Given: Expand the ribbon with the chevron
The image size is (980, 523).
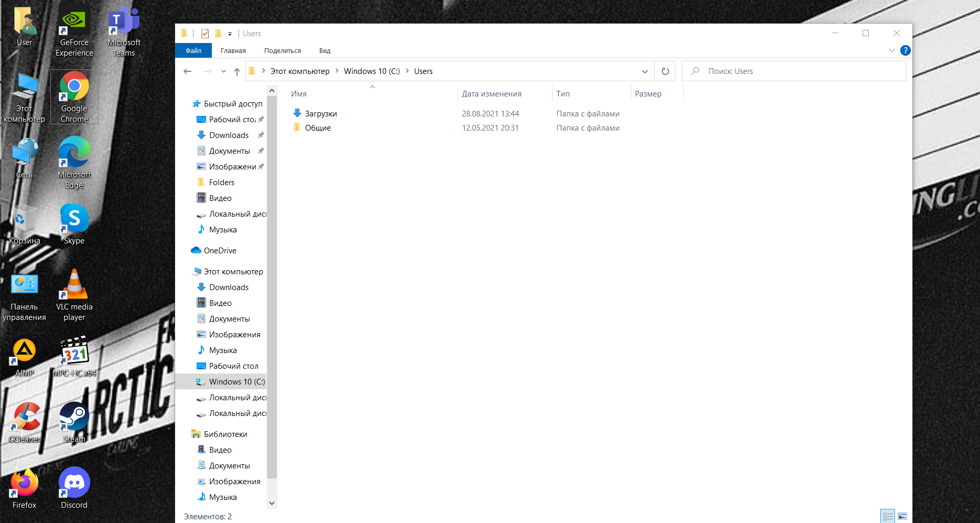Looking at the screenshot, I should (x=891, y=50).
